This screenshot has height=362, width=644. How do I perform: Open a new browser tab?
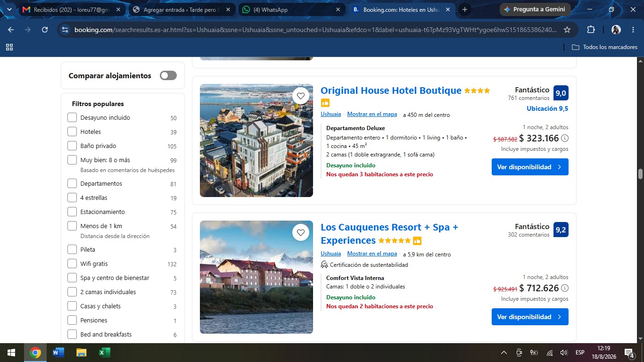465,9
